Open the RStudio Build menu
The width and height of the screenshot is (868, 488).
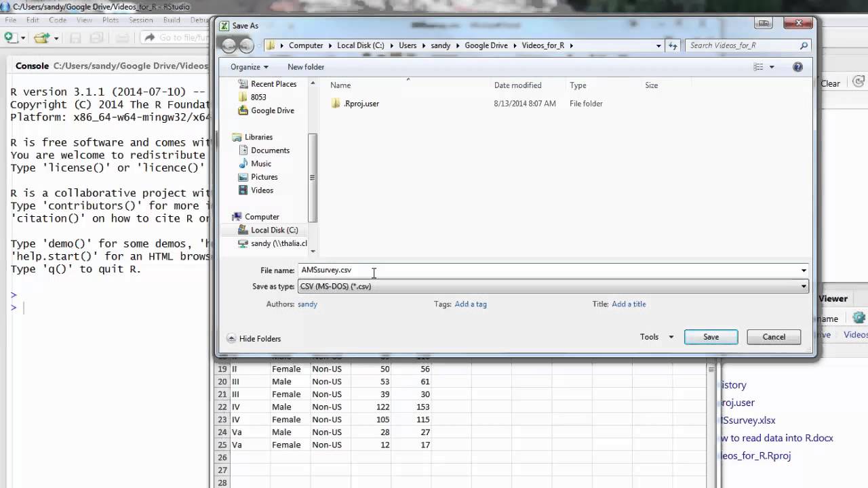point(172,20)
